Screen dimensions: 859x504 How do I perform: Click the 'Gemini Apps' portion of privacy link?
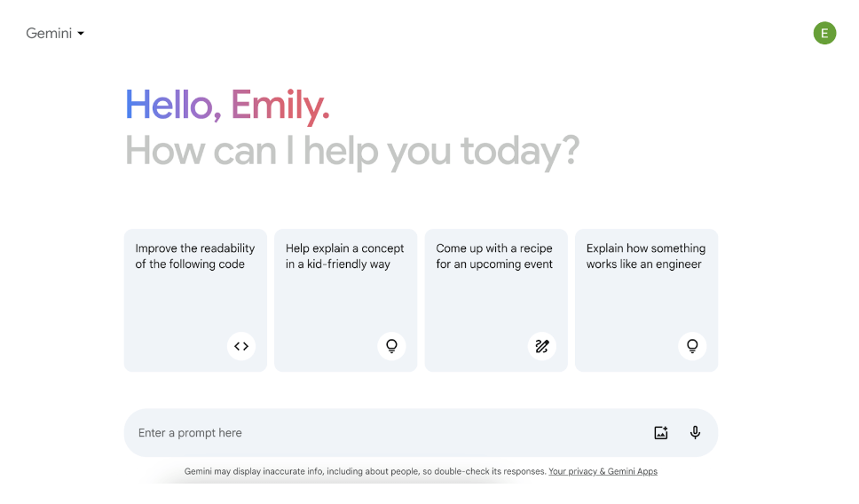coord(632,471)
